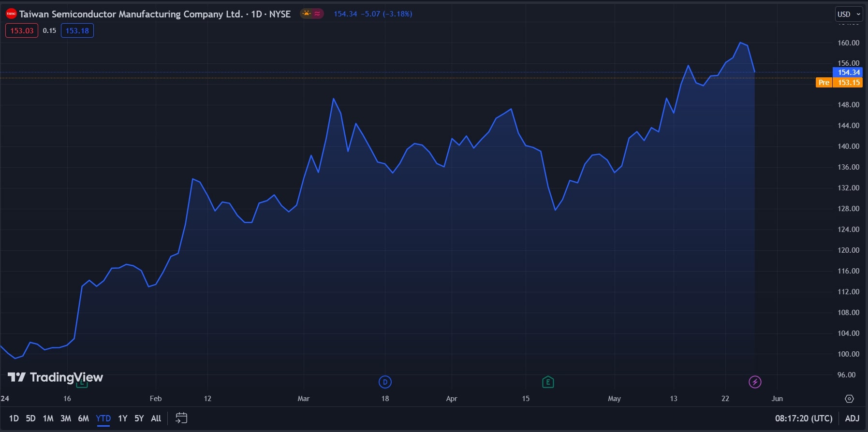Screen dimensions: 868x432
Task: Click the 08:17:20 (UTC) timezone clock
Action: [804, 418]
